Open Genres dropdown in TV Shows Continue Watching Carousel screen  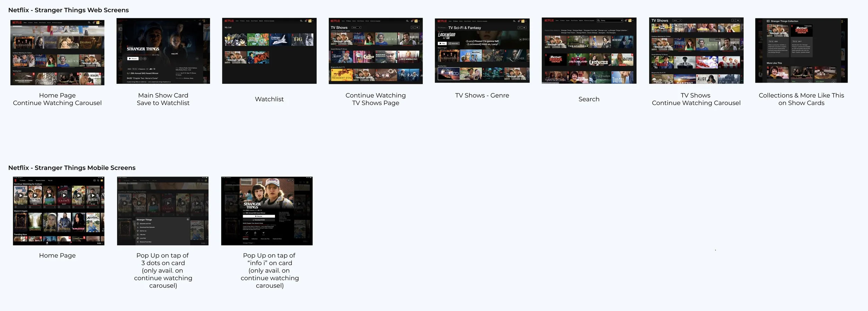[677, 21]
